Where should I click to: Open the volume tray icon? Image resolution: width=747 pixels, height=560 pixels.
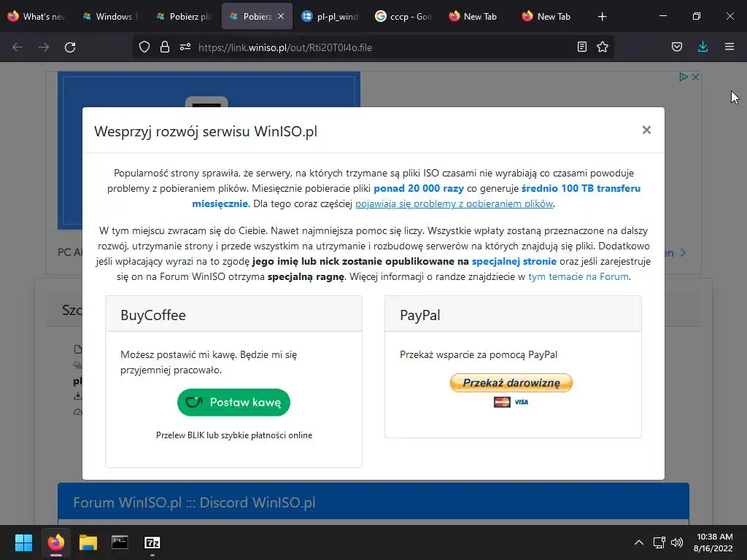pyautogui.click(x=676, y=542)
